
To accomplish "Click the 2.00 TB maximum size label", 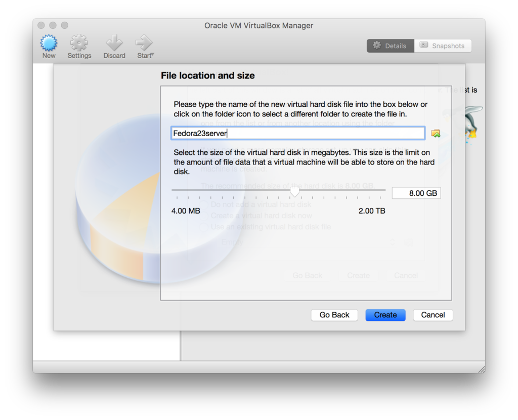I will point(372,211).
